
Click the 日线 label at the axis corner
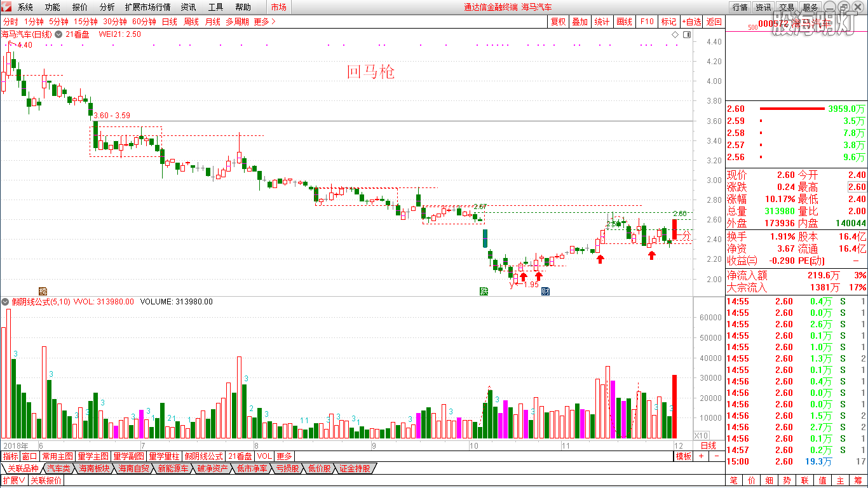pos(708,445)
